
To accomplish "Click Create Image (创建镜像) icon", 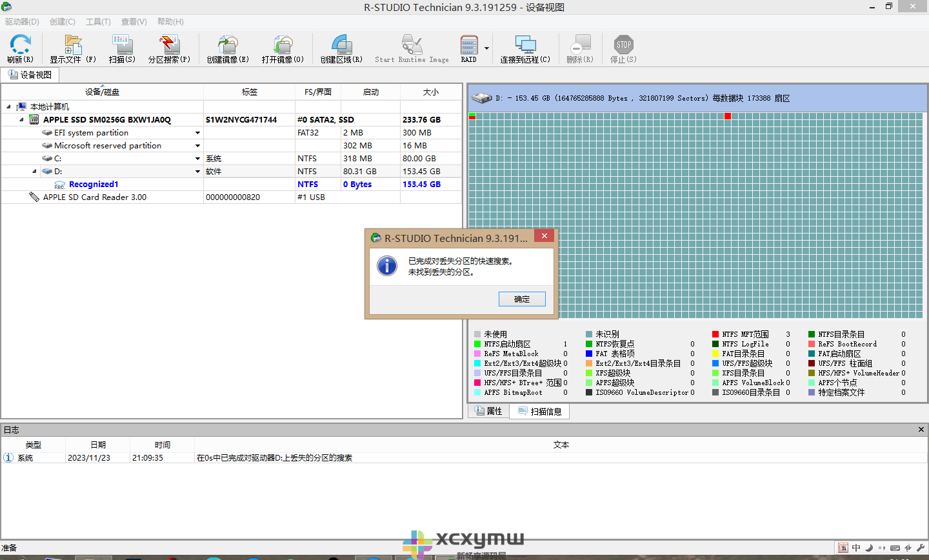I will tap(228, 49).
